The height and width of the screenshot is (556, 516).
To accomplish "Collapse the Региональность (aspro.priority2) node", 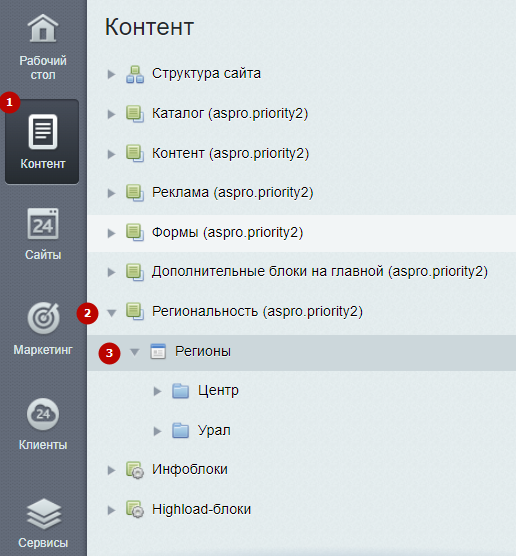I will [112, 313].
